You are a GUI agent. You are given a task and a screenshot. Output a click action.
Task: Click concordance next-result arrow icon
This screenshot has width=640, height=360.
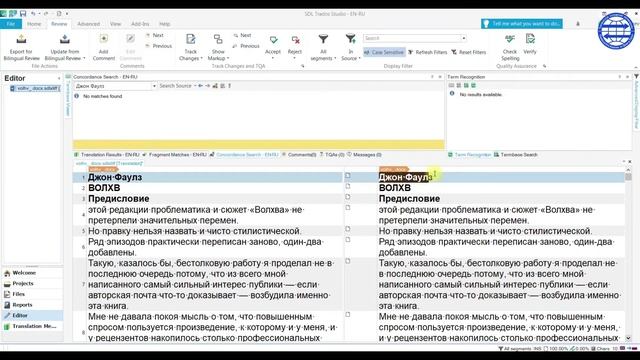208,86
